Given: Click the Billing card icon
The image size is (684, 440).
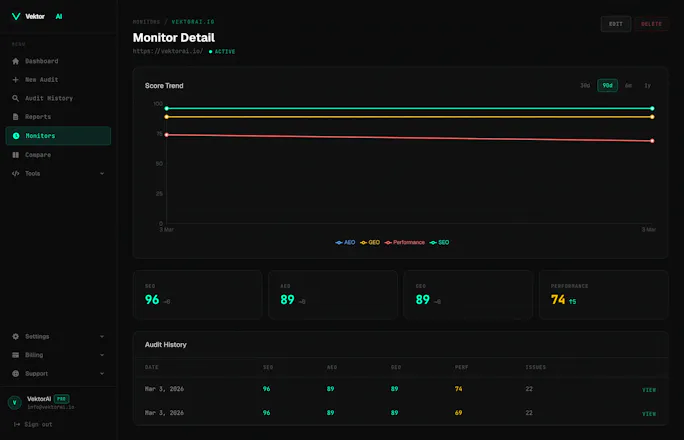Looking at the screenshot, I should point(16,355).
